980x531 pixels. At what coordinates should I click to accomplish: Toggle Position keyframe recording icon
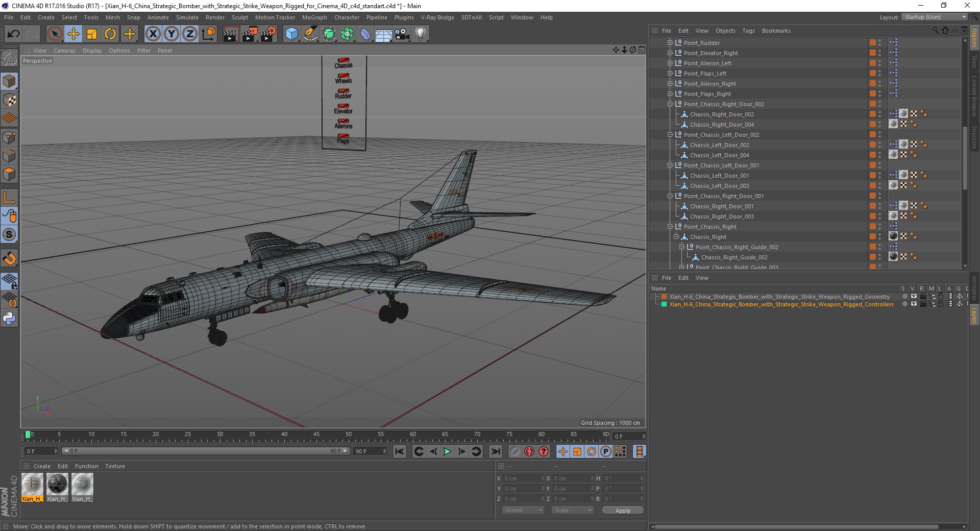pos(562,451)
